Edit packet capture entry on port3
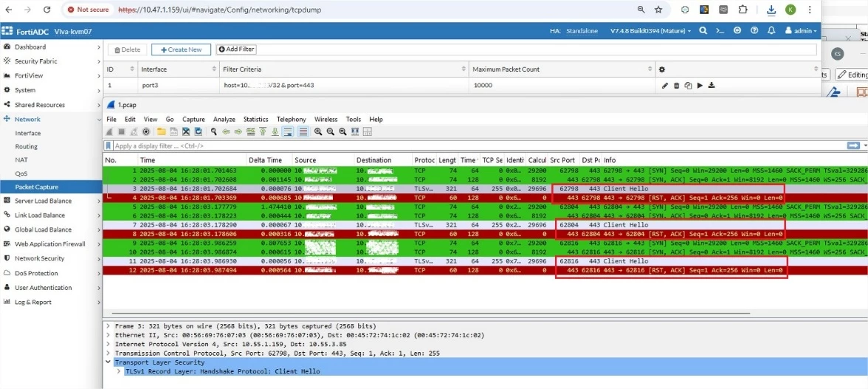The width and height of the screenshot is (868, 389). tap(665, 86)
